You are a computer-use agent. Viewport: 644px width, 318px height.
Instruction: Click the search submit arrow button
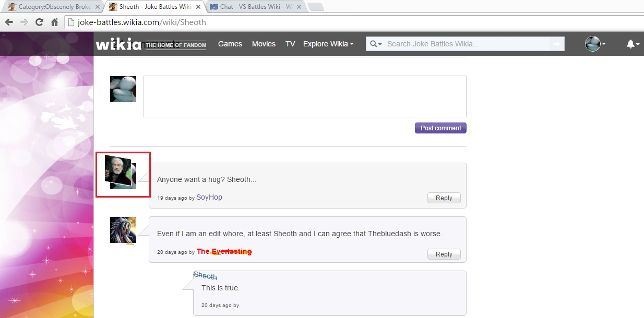[557, 44]
